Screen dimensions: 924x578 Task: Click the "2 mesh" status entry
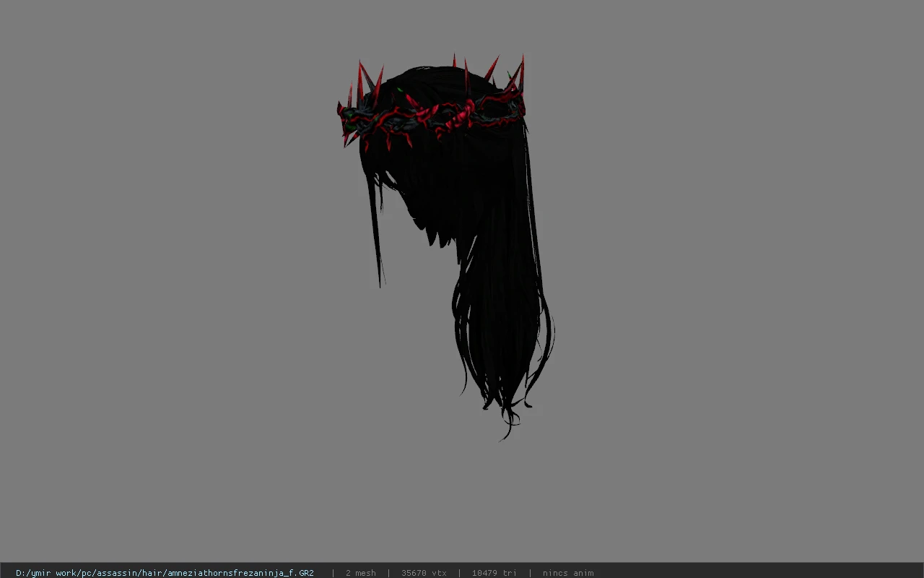pos(360,573)
